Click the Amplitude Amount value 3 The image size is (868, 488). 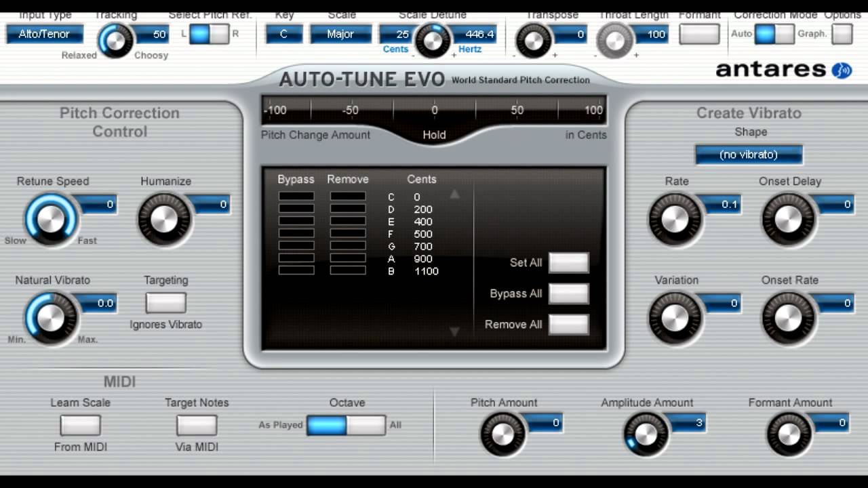(686, 423)
